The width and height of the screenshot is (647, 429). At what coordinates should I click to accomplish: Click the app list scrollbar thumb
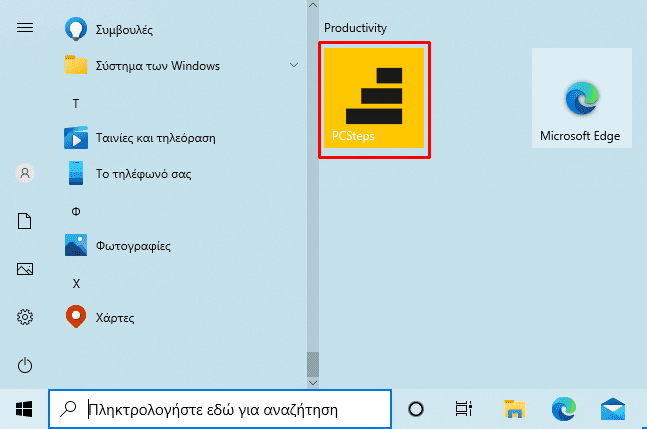[313, 364]
